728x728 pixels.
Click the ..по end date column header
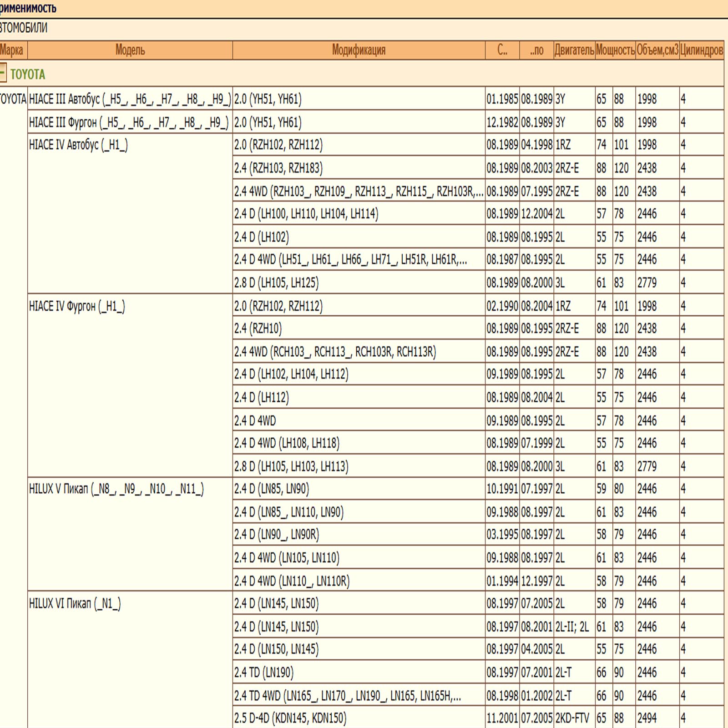[x=536, y=50]
